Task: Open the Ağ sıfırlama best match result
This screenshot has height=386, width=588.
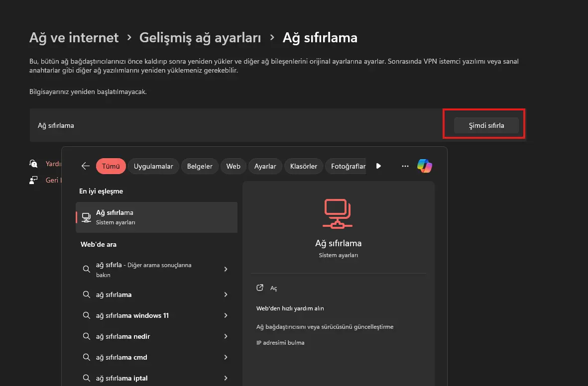Action: (156, 217)
